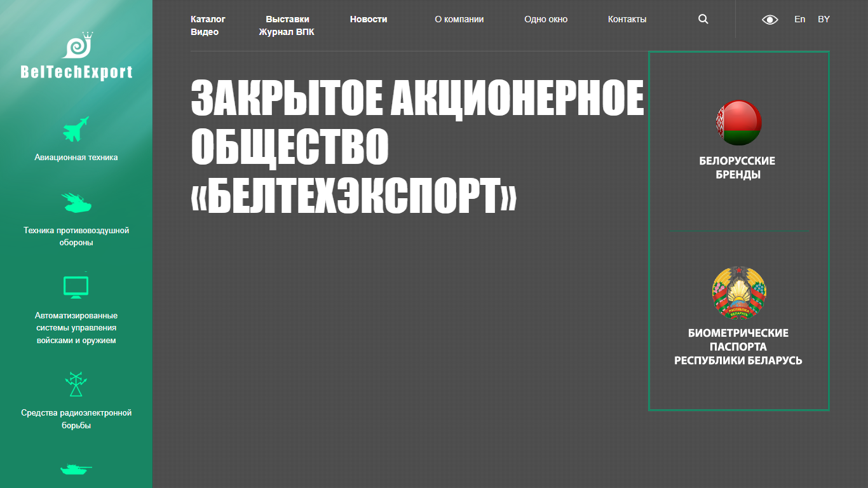Open the Видео menu link
This screenshot has height=488, width=868.
pos(205,32)
